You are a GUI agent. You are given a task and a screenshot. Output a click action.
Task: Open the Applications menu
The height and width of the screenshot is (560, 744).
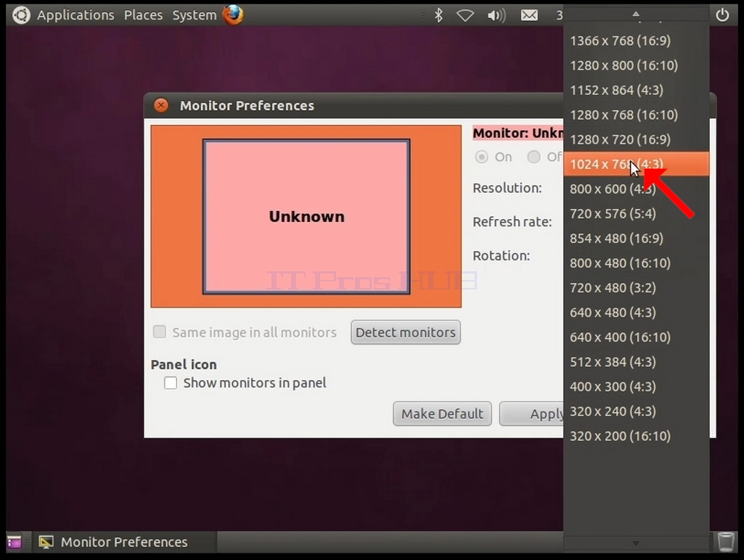75,15
